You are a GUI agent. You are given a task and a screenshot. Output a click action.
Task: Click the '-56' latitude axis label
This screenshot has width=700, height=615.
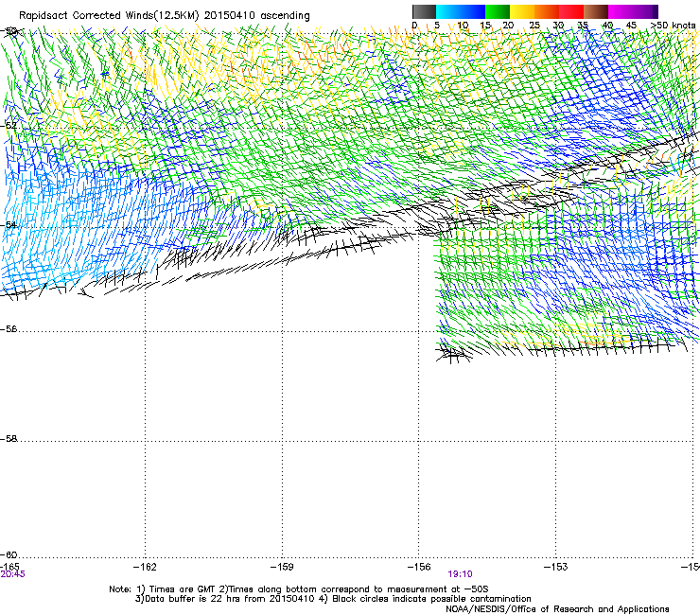[9, 329]
